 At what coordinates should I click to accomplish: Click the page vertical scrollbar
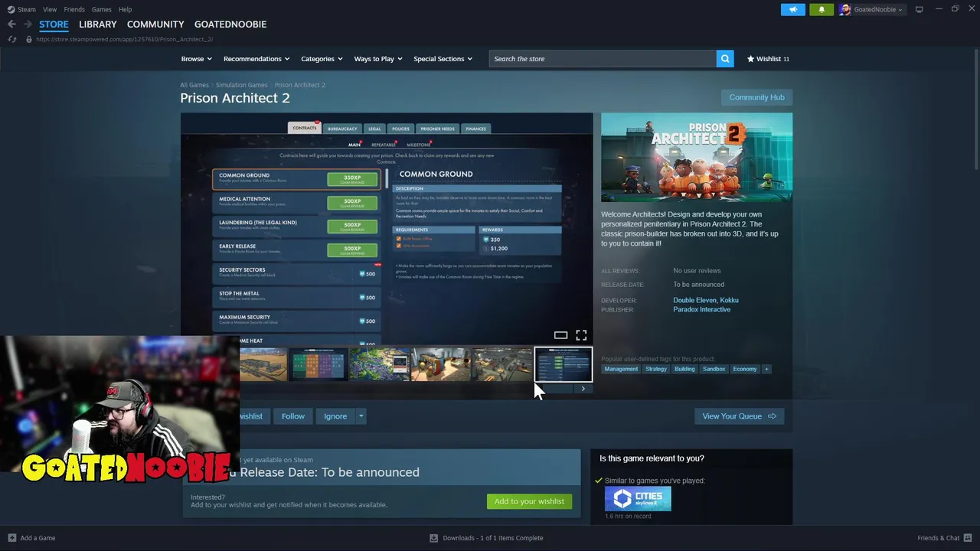976,111
